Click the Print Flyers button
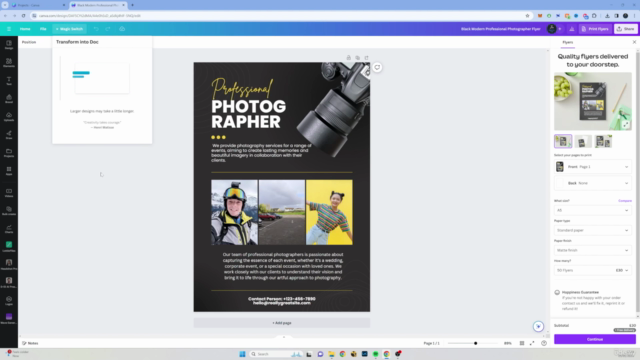640x360 pixels. [595, 29]
